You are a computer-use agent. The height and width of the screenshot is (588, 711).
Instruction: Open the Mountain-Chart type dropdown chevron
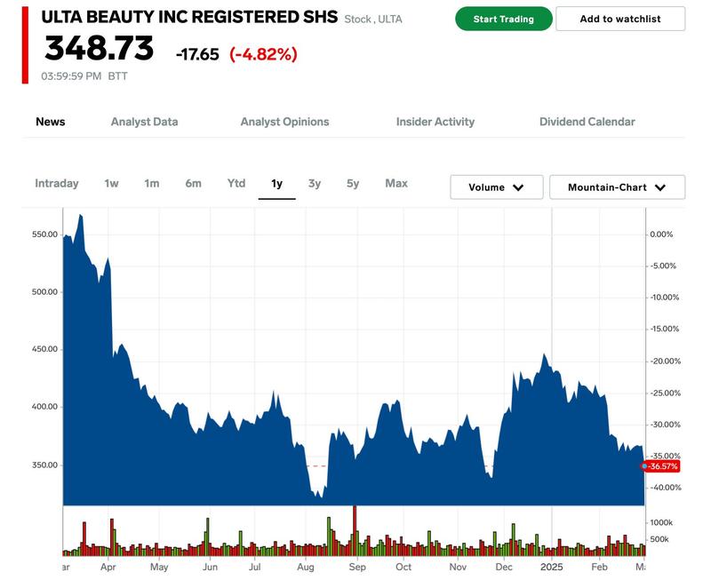point(660,187)
